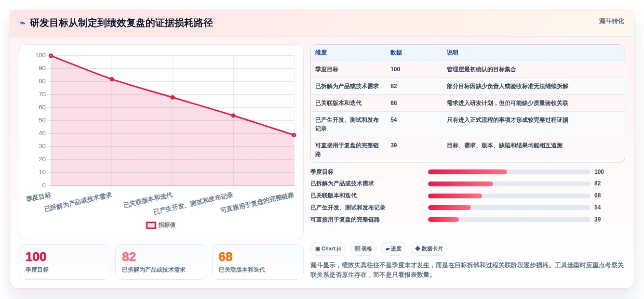Click the x-axis label 已关联版本和迭代
The image size is (644, 299).
click(x=148, y=200)
